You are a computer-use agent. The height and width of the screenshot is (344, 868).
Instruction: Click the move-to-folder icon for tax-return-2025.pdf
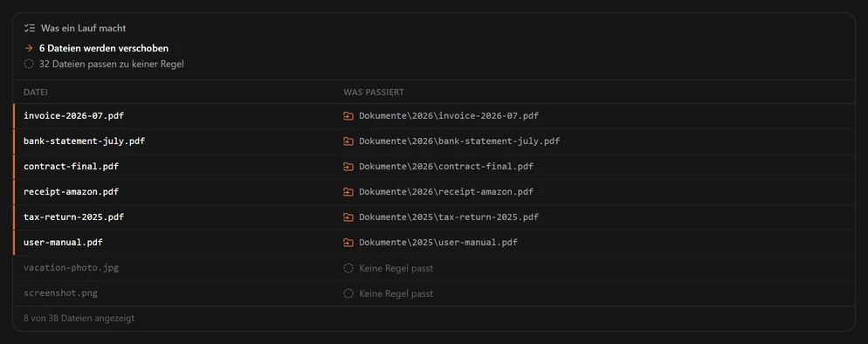point(348,217)
